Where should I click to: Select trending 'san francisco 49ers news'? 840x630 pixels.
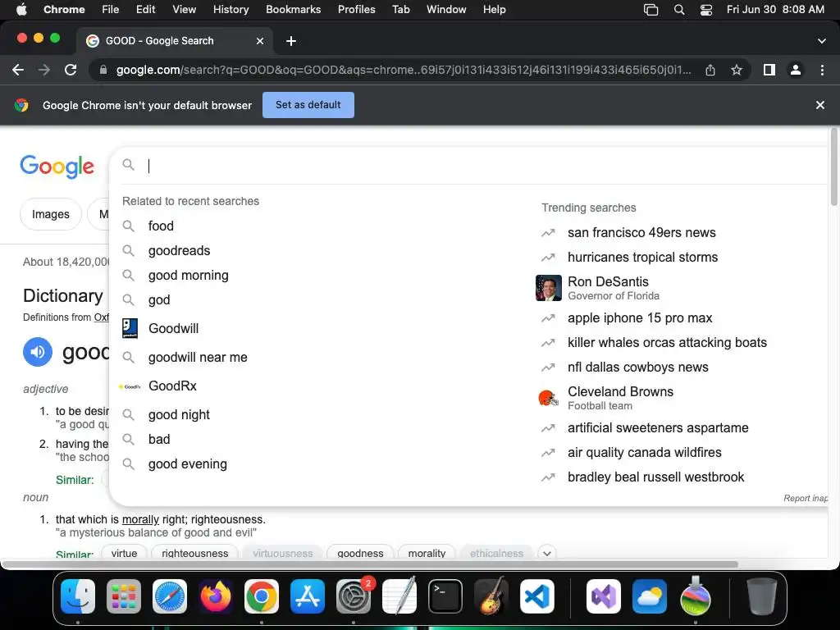click(641, 232)
